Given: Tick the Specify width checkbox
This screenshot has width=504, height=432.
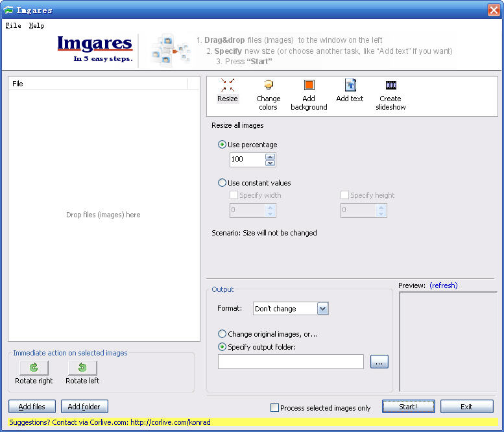Looking at the screenshot, I should pyautogui.click(x=234, y=195).
